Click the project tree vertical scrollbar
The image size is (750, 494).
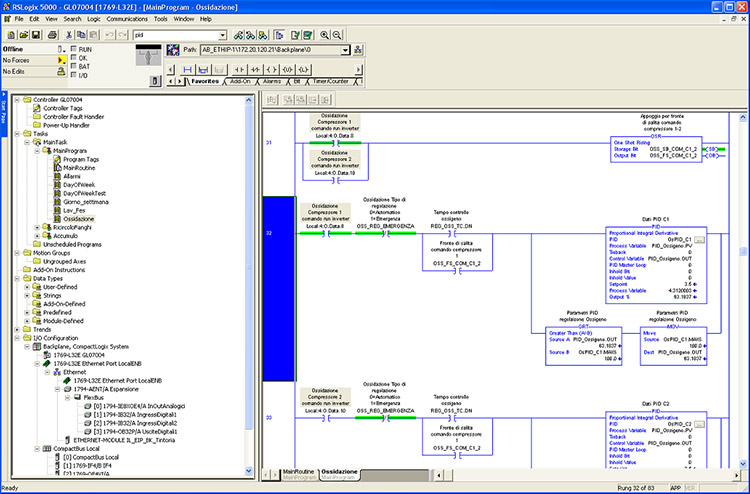[249, 285]
